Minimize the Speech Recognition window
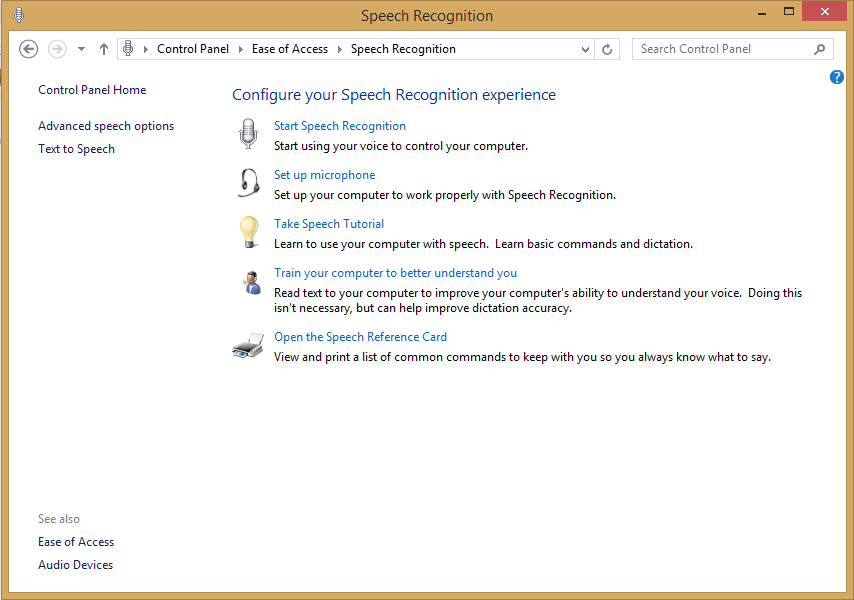Viewport: 854px width, 600px height. point(762,12)
